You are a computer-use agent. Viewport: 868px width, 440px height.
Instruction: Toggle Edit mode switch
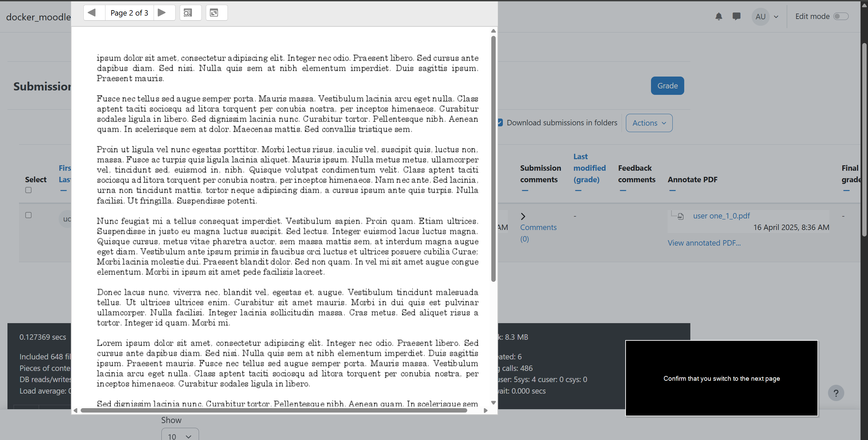click(841, 16)
